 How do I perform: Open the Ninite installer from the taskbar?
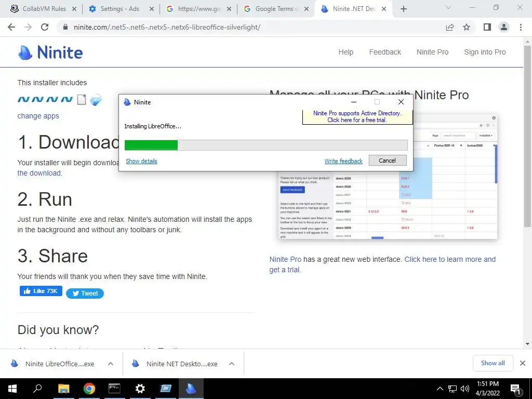[x=191, y=389]
